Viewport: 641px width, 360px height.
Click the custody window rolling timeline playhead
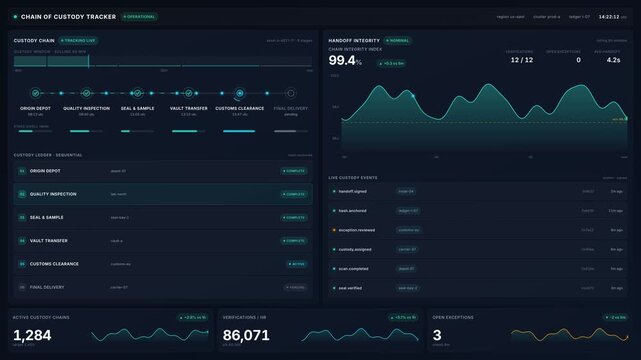(x=89, y=61)
